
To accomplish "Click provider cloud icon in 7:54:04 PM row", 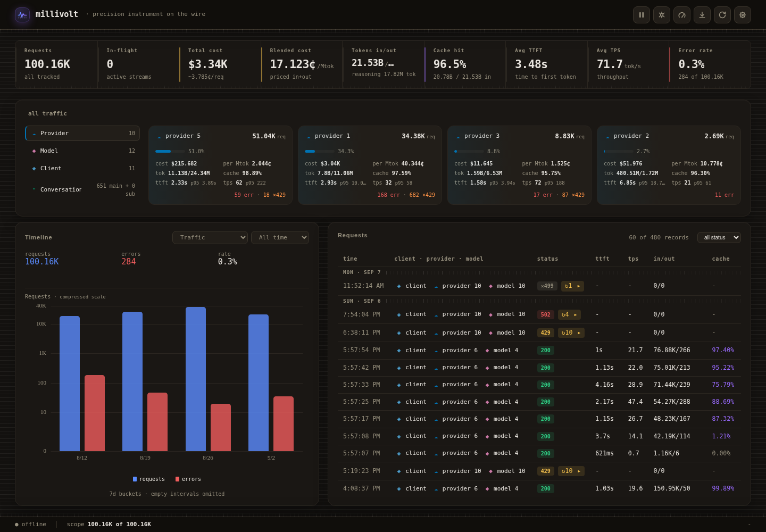I will (x=436, y=315).
